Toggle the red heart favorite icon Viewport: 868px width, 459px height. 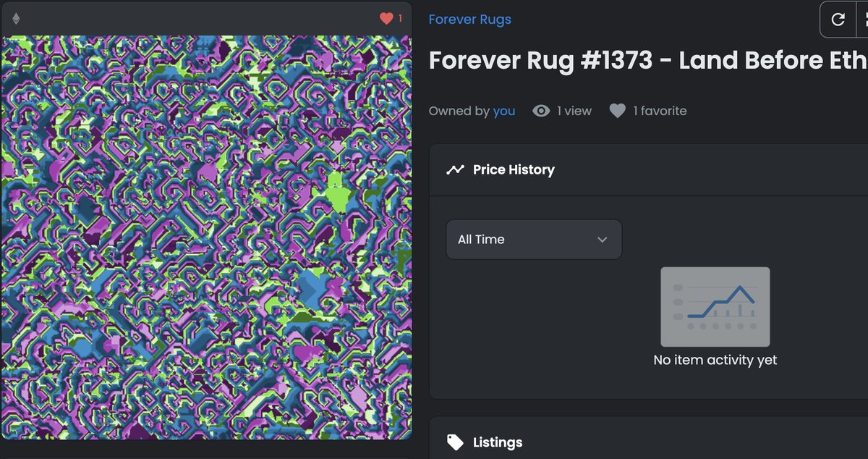386,19
